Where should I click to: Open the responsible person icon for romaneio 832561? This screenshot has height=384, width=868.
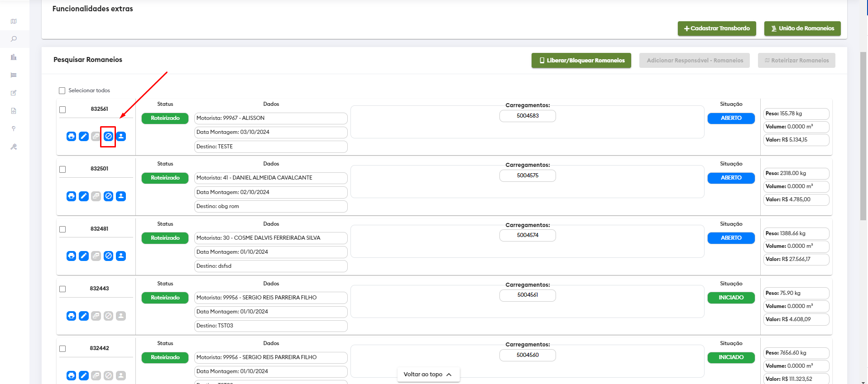tap(121, 136)
